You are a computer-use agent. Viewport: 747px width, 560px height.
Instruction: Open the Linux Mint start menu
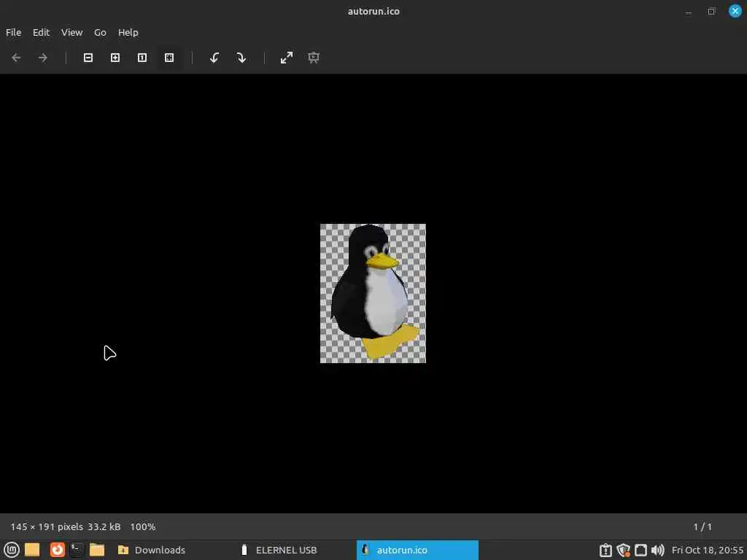point(12,550)
